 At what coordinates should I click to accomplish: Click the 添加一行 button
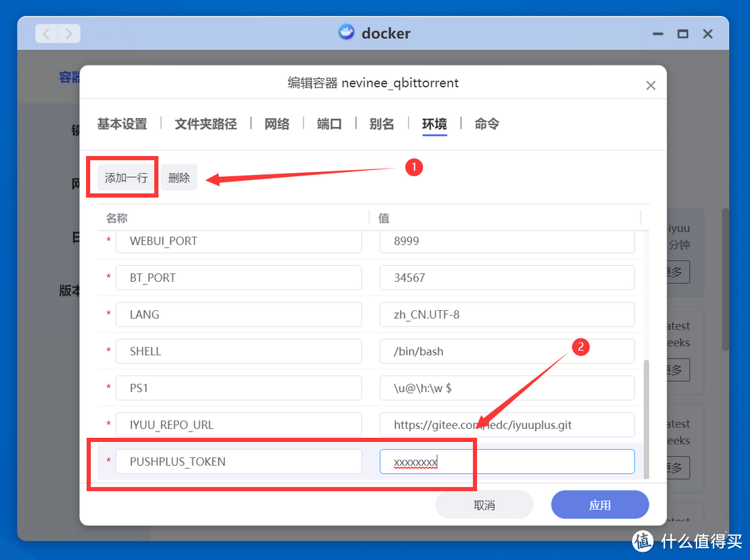pyautogui.click(x=126, y=178)
